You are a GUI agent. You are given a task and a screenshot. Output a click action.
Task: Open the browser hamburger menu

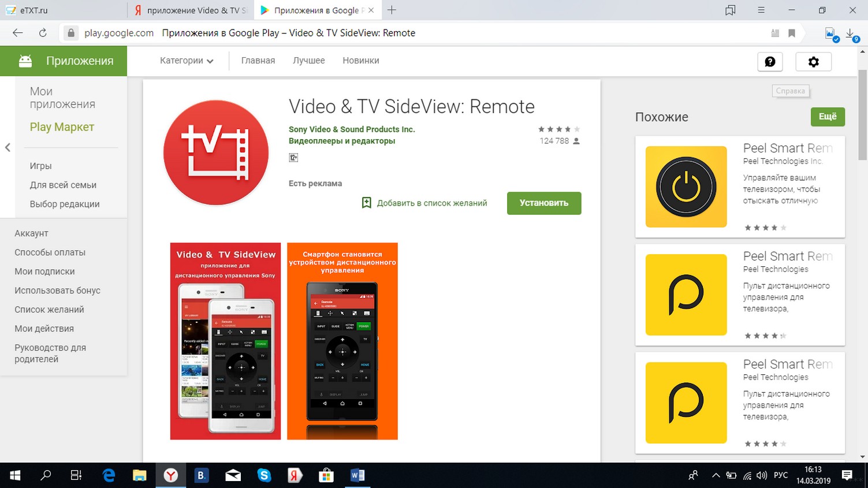point(761,10)
